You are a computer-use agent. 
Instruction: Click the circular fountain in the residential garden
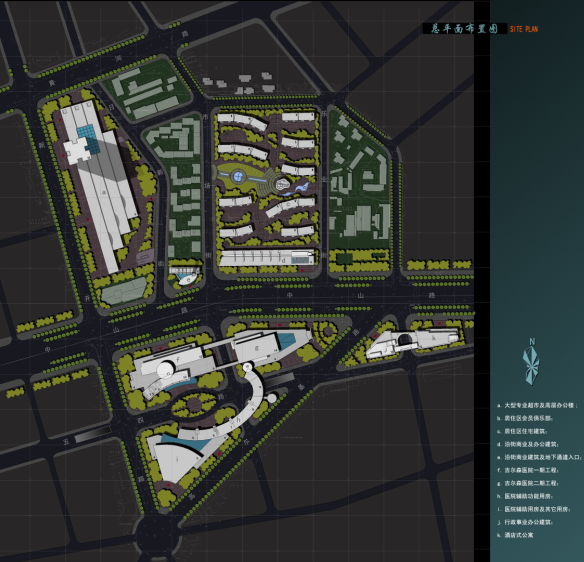(x=238, y=176)
